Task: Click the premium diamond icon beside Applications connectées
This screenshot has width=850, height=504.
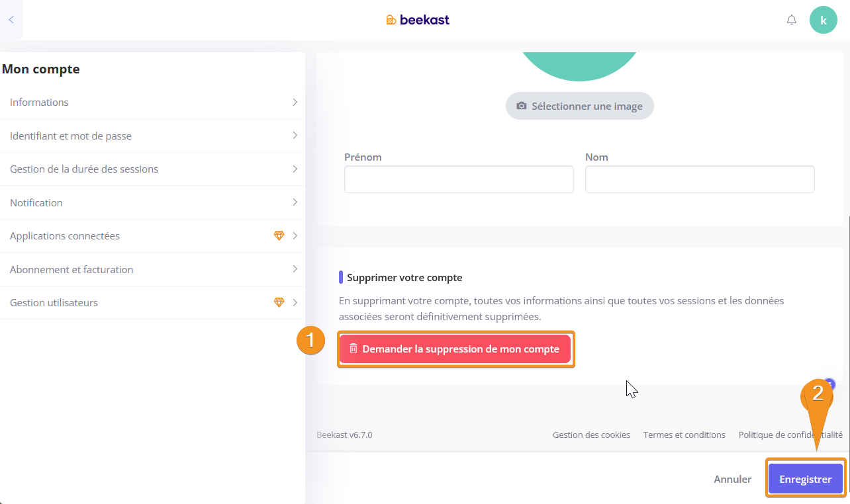Action: (x=279, y=236)
